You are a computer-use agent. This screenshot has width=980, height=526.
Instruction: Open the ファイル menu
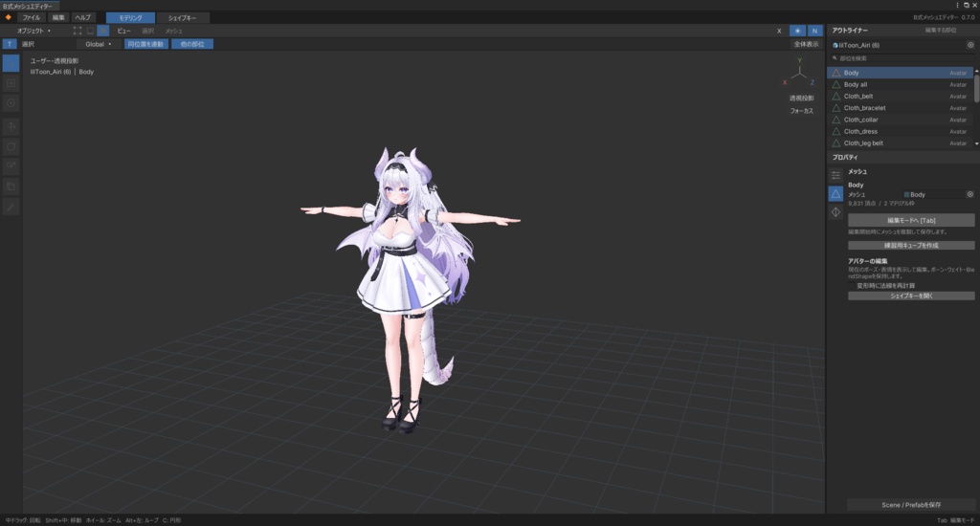coord(32,17)
